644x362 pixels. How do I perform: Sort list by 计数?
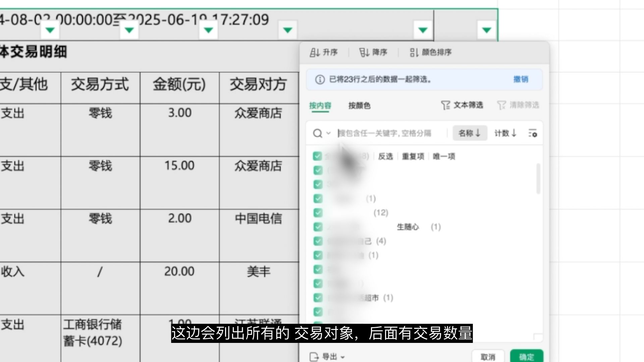[505, 133]
